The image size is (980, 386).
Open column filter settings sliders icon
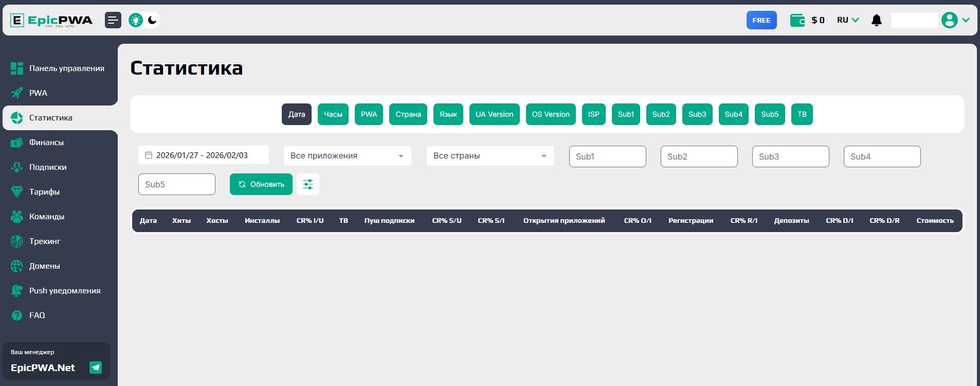pos(308,184)
